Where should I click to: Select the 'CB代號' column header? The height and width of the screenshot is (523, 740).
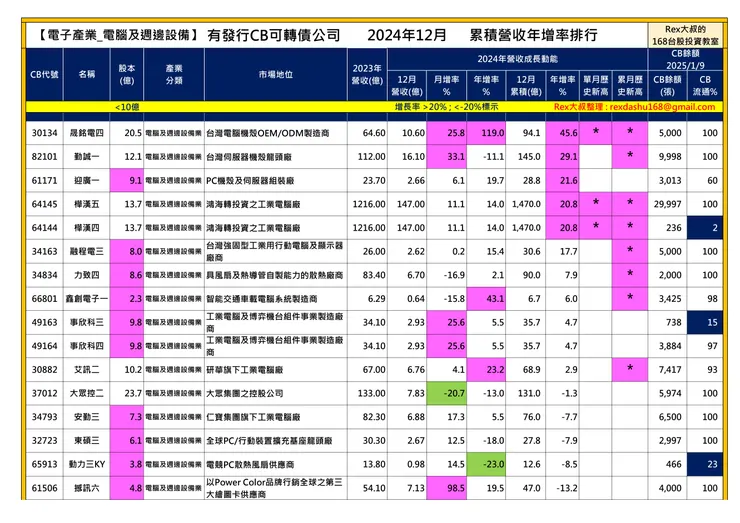click(x=44, y=75)
